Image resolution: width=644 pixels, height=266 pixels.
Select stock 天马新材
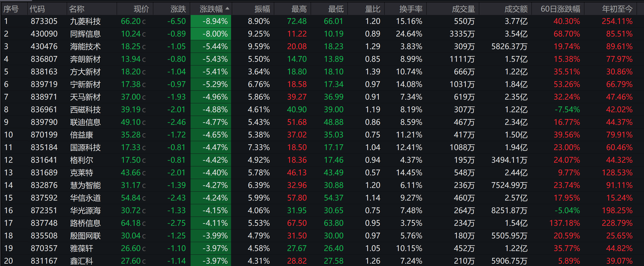pos(85,97)
